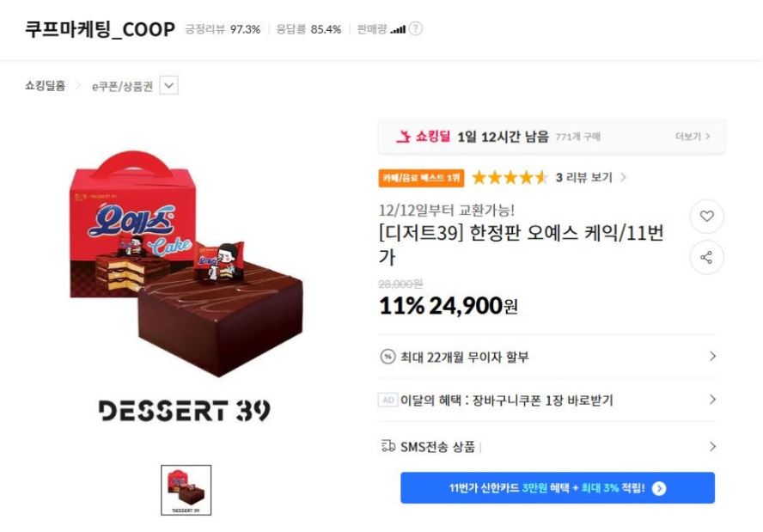
Task: Expand the 최대 22개월 무이자 할부 row
Action: 547,357
